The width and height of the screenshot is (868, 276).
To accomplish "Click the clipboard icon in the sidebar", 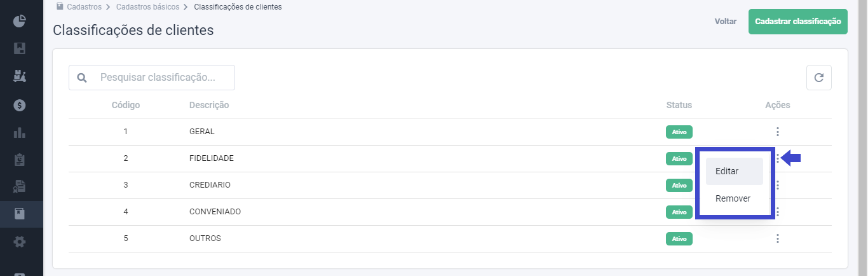I will coord(19,160).
